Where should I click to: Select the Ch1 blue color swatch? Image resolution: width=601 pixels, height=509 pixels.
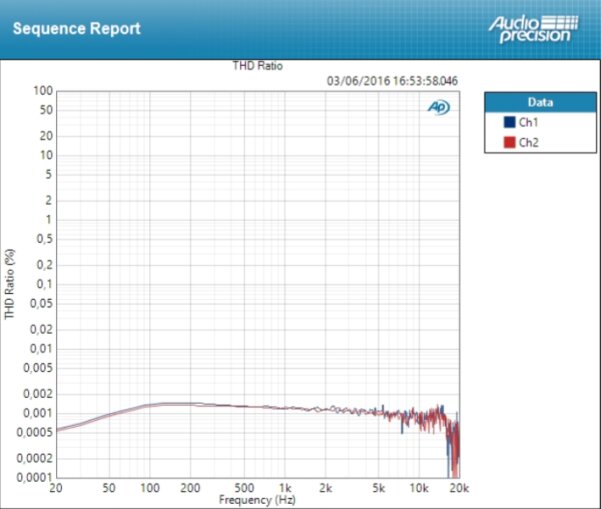(x=509, y=122)
